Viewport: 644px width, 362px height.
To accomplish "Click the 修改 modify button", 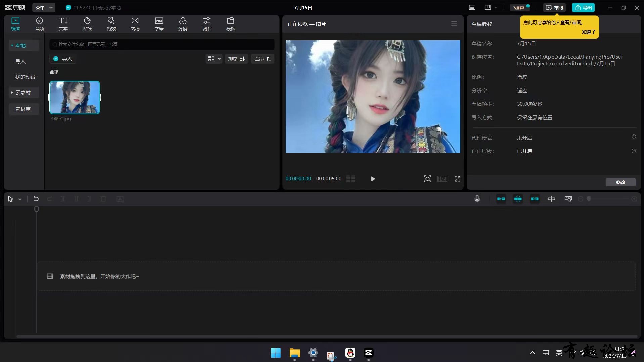I will click(x=620, y=182).
